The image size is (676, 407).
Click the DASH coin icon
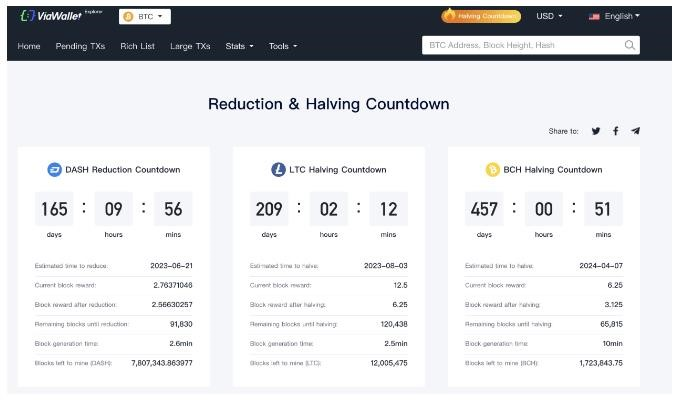click(x=54, y=169)
